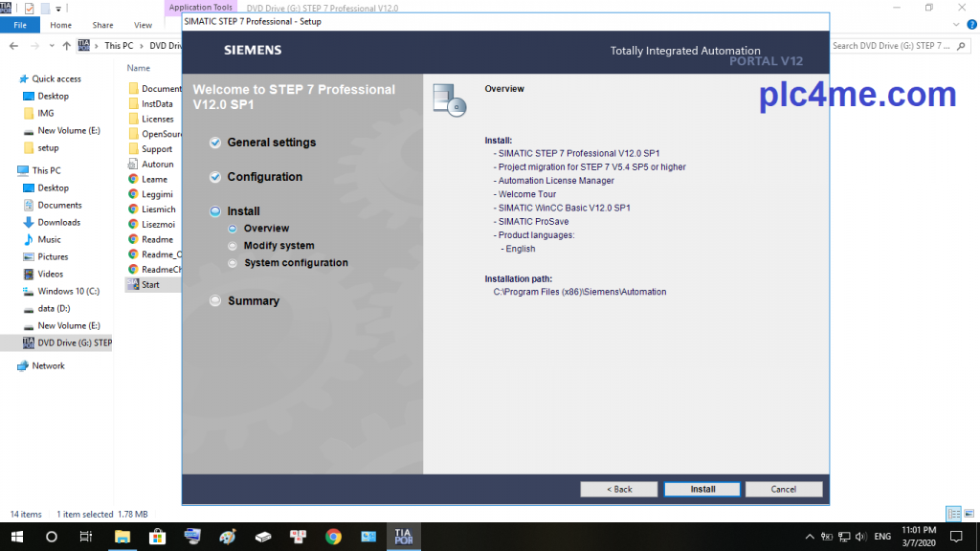Launch Google Chrome from the taskbar
Image resolution: width=980 pixels, height=551 pixels.
tap(333, 537)
